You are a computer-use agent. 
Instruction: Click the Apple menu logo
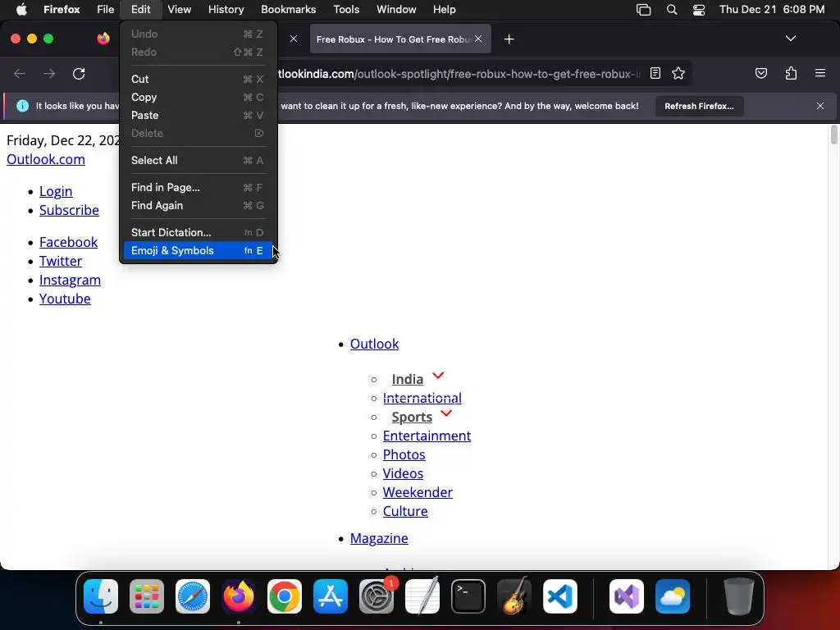(x=21, y=10)
